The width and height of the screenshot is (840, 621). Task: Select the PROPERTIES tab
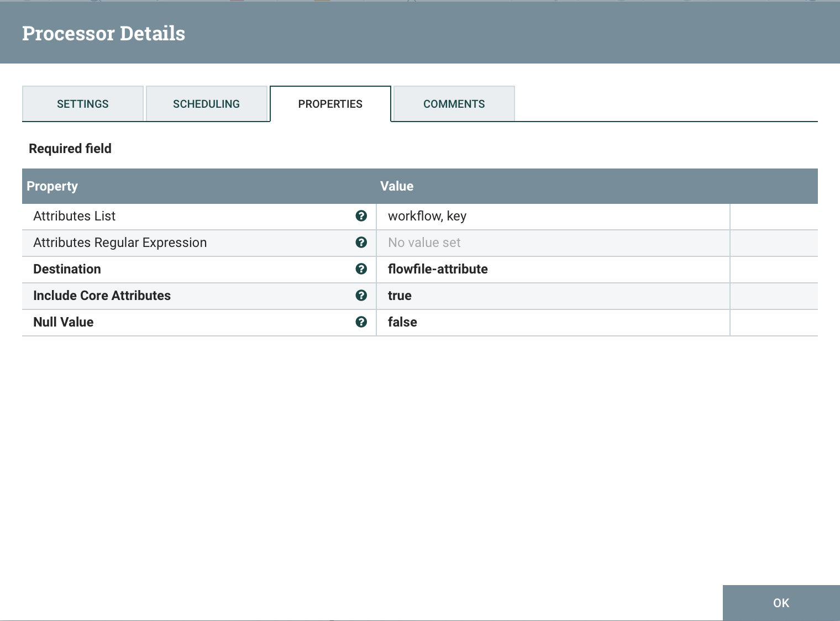coord(330,103)
